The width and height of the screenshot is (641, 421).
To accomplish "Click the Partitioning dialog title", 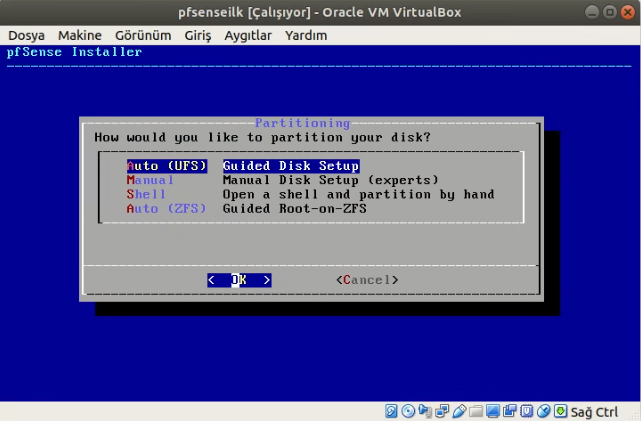I will pos(303,123).
